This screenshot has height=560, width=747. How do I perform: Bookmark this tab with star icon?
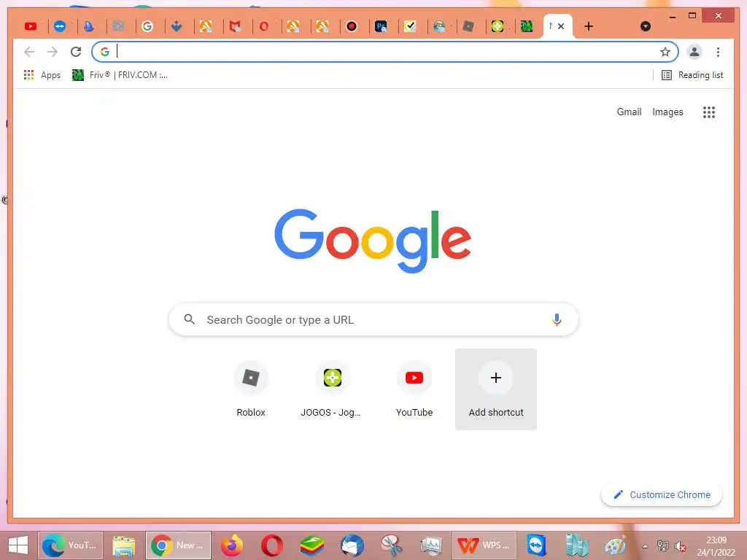665,52
